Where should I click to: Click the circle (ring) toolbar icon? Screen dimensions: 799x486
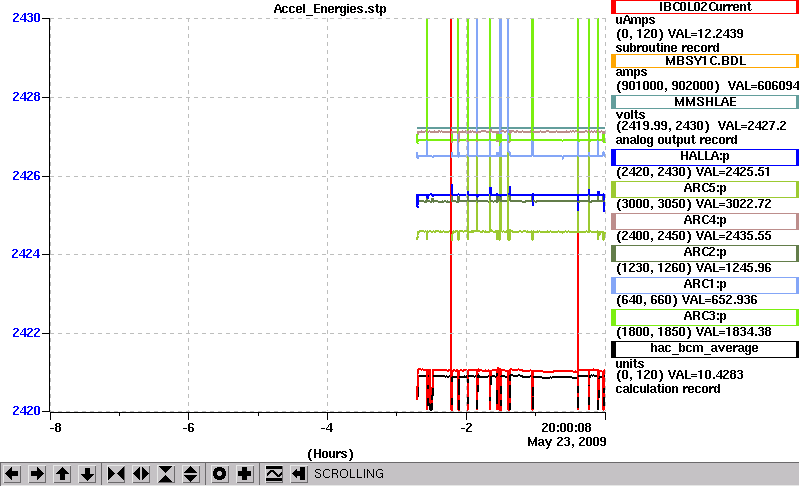(220, 474)
